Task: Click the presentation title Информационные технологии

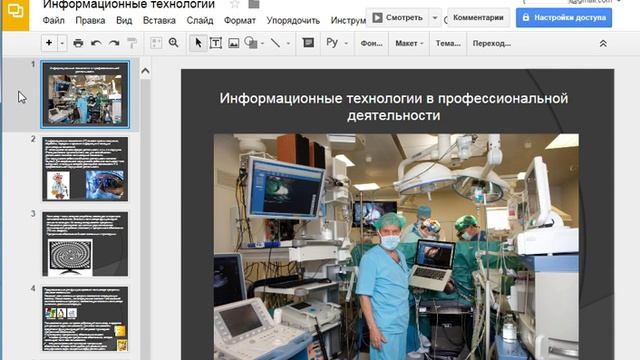Action: 129,4
